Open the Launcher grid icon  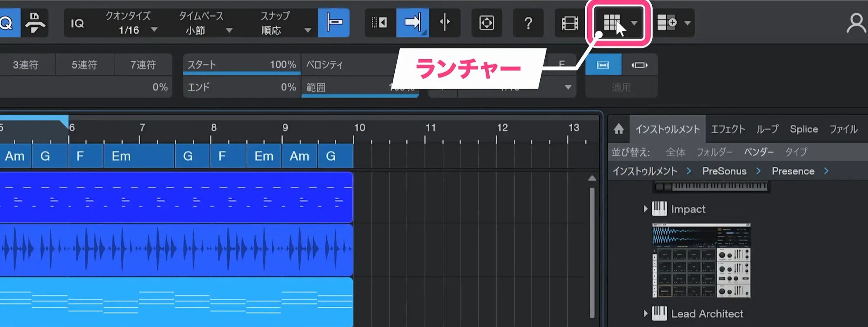(x=612, y=23)
